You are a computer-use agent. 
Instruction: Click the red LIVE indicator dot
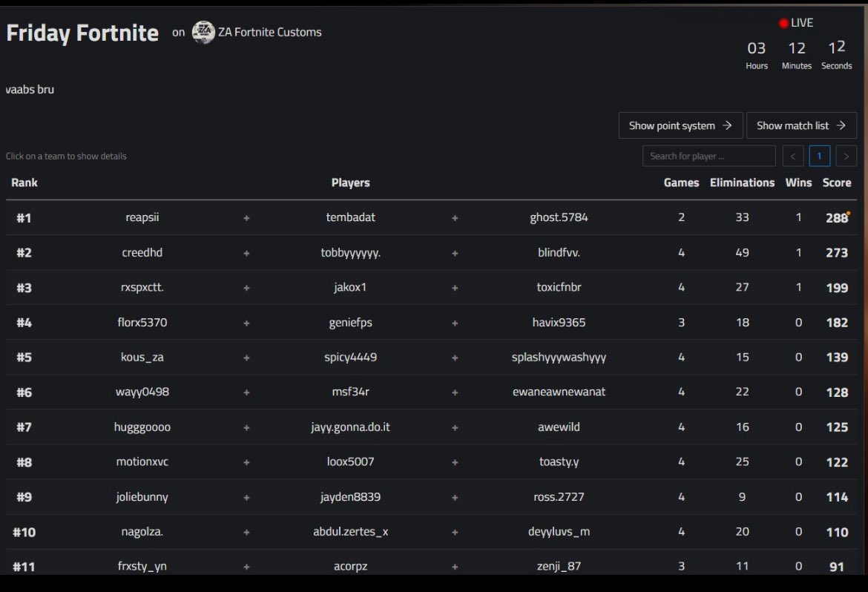click(783, 23)
